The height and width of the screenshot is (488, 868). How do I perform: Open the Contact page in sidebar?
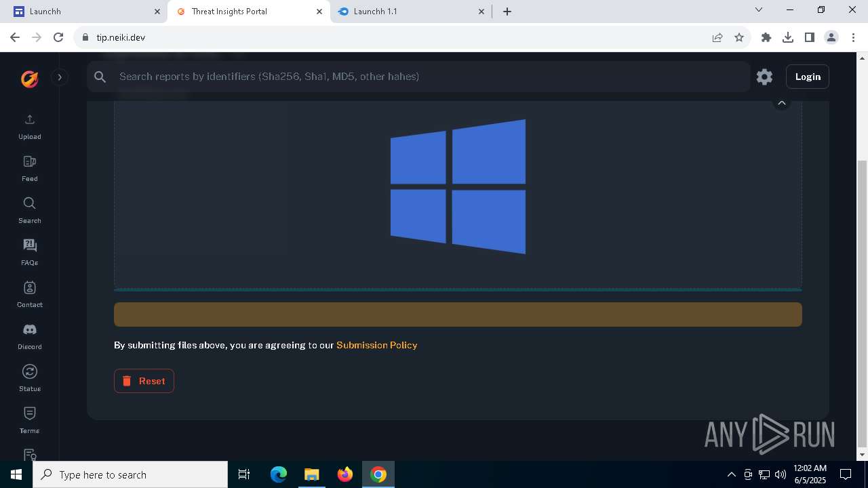[29, 295]
